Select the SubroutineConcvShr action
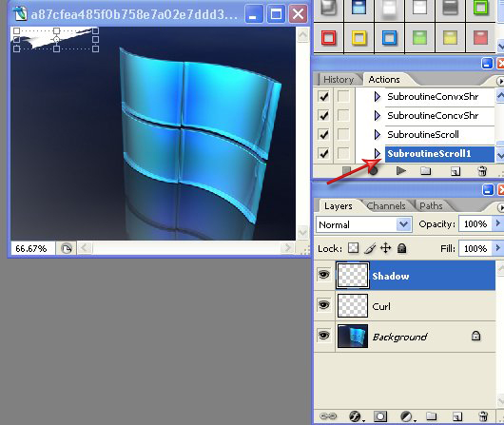The width and height of the screenshot is (504, 425). coord(433,115)
